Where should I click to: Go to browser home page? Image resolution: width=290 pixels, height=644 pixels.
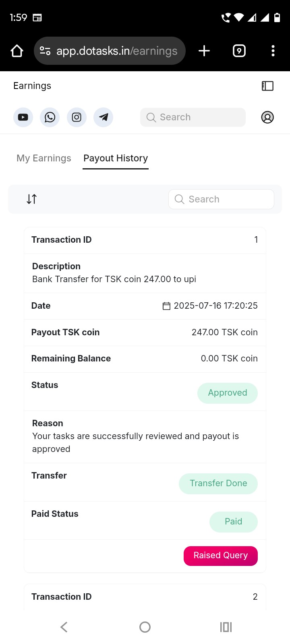pyautogui.click(x=17, y=51)
